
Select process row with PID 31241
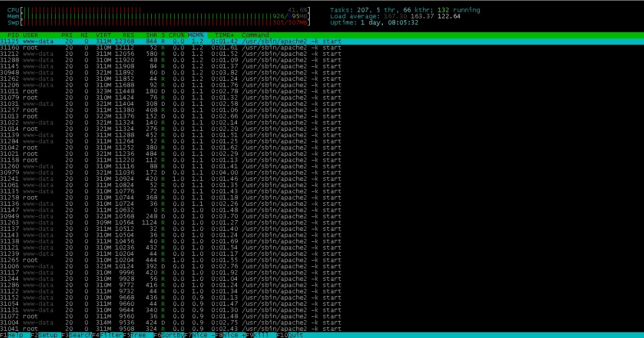click(x=322, y=179)
